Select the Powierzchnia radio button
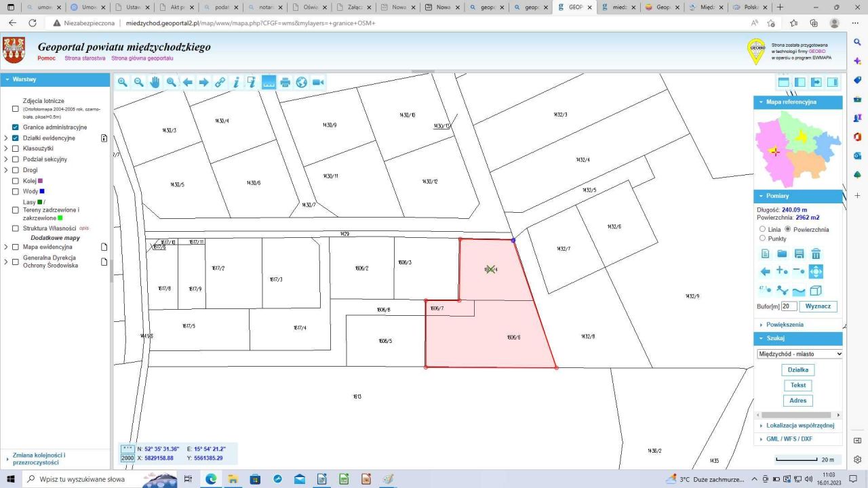 point(788,229)
